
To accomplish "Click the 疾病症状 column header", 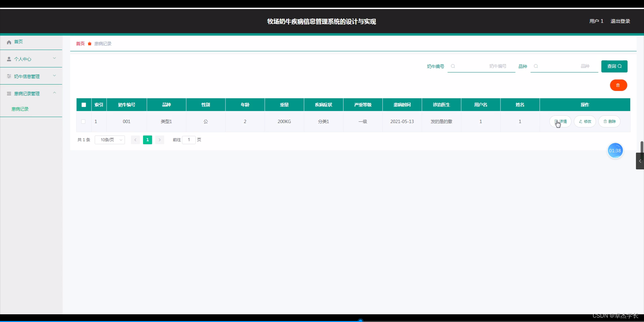I will coord(323,105).
